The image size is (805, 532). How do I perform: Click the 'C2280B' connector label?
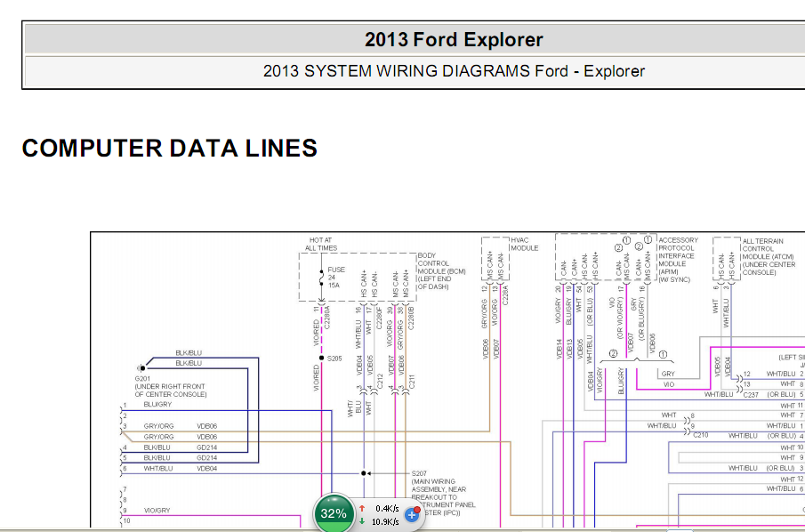411,317
